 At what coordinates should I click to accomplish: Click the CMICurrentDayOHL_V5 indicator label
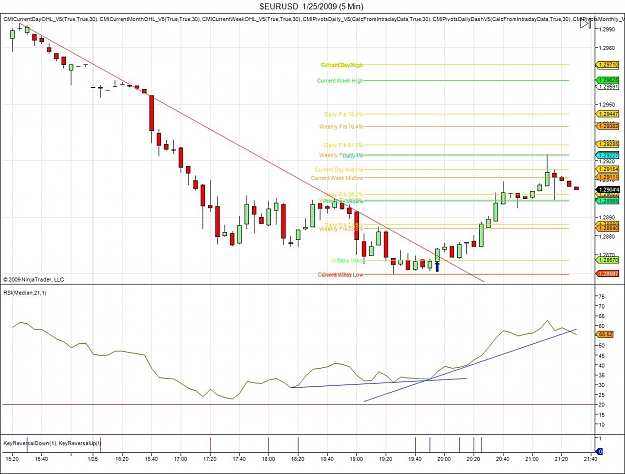point(50,19)
